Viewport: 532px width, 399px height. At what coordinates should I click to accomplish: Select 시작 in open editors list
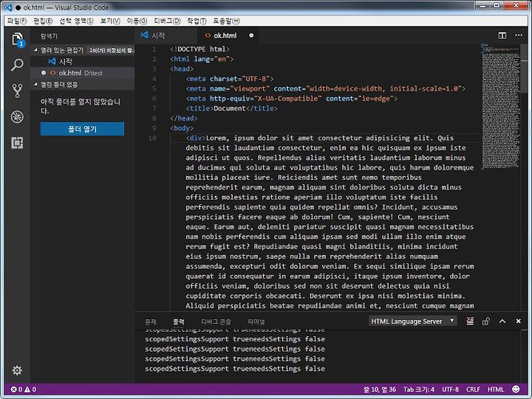click(83, 61)
